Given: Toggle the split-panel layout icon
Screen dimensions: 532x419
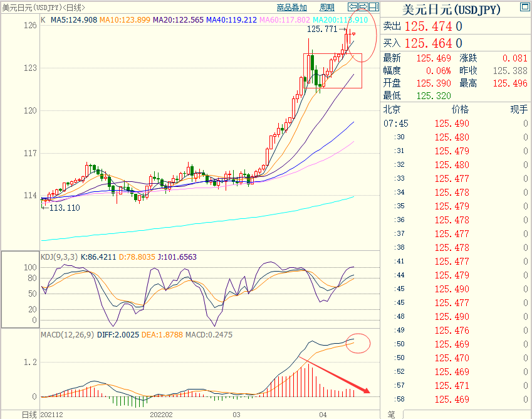Looking at the screenshot, I should point(374,6).
